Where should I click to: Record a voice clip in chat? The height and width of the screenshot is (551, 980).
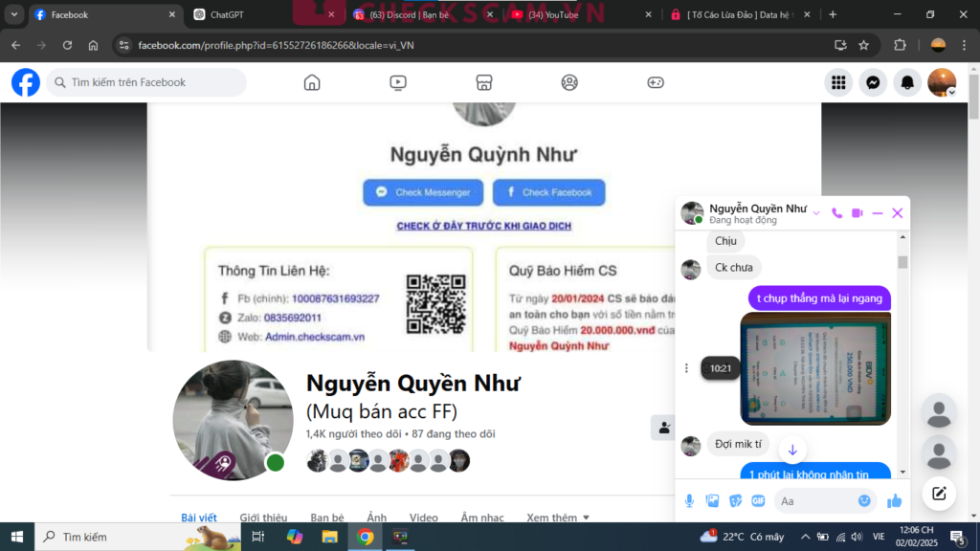pos(689,500)
